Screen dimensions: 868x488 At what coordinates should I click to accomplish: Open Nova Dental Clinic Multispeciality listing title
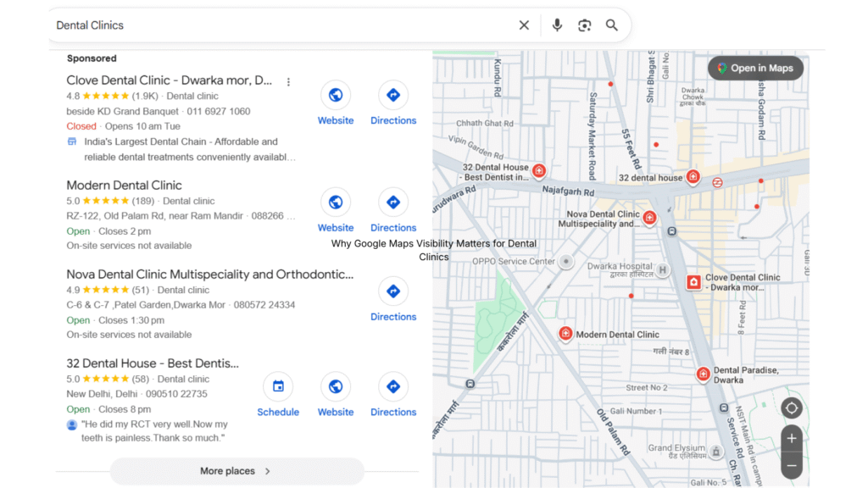coord(210,274)
